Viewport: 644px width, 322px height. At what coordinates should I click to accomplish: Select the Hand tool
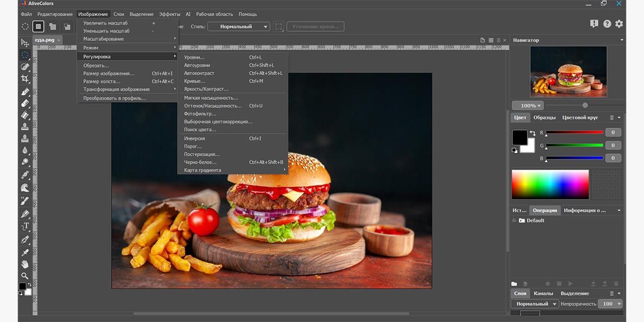[25, 264]
